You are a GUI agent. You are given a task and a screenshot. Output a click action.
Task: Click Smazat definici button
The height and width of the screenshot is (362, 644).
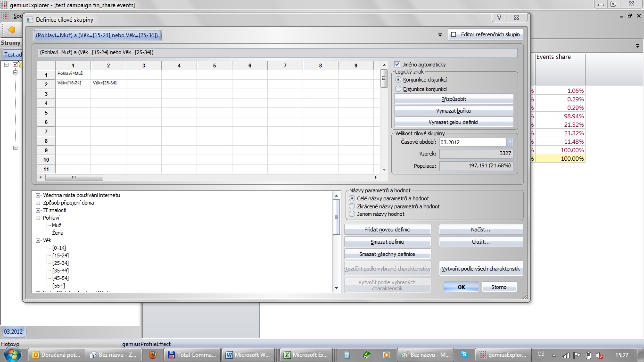point(388,242)
